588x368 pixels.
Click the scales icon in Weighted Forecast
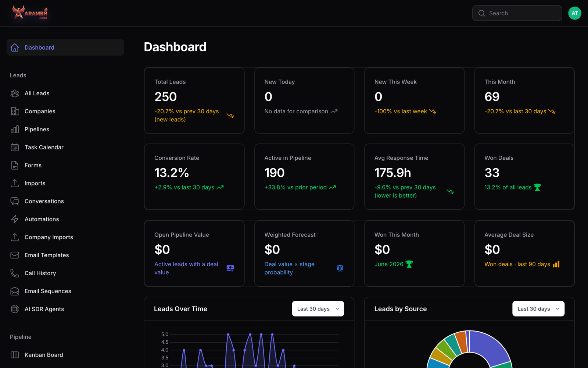[340, 268]
